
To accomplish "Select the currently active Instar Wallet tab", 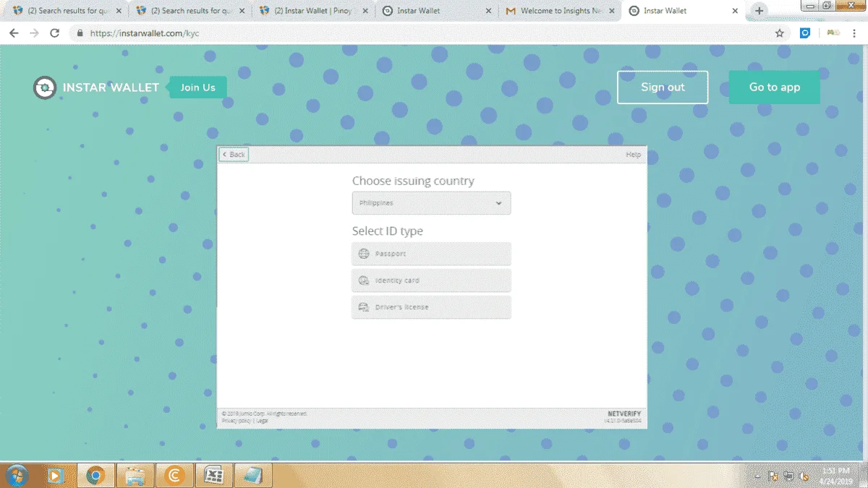I will 684,11.
